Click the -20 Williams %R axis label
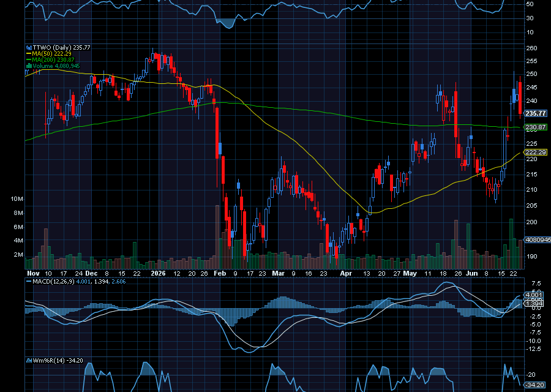Viewport: 551px width, 392px height. (x=531, y=375)
